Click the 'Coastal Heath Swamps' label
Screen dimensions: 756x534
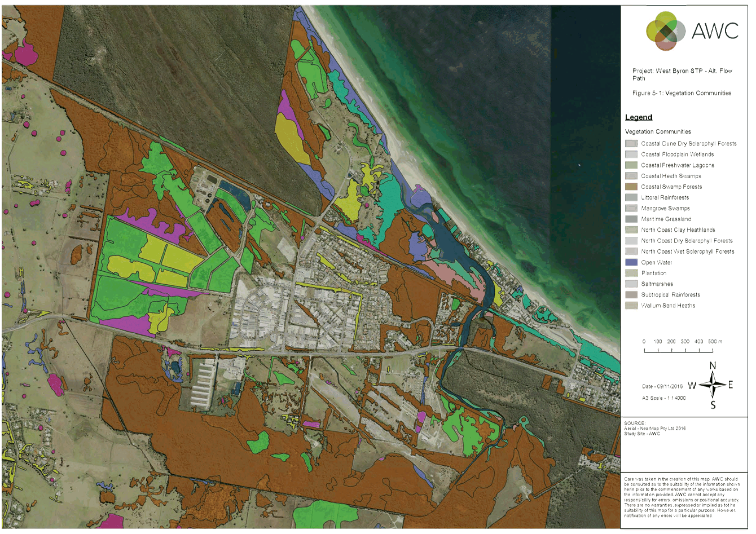[x=671, y=176]
